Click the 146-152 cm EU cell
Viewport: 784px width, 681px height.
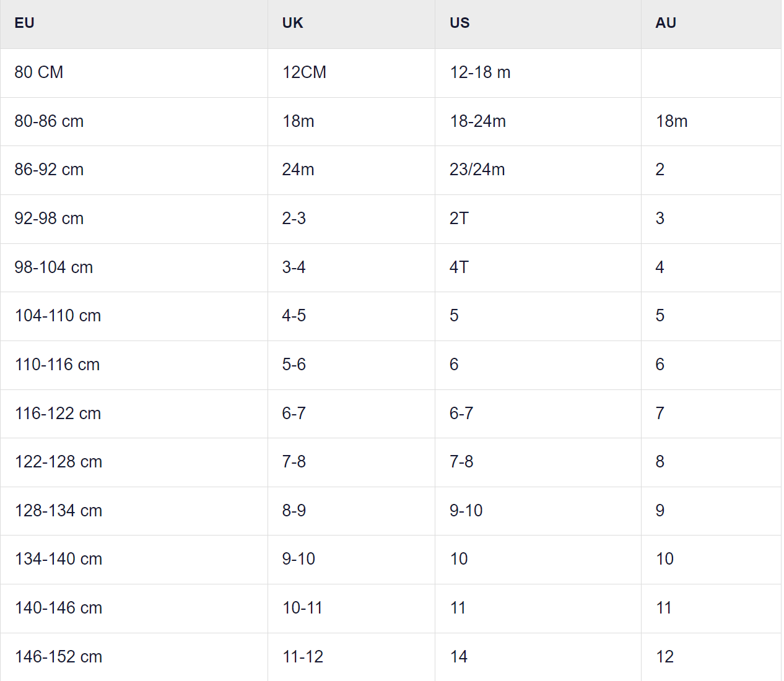coord(58,657)
